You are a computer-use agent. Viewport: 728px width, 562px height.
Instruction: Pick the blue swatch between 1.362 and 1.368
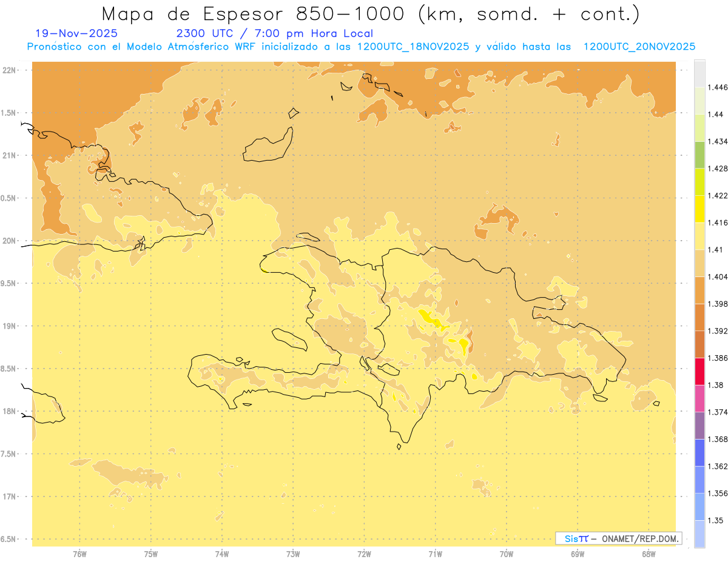tap(699, 453)
